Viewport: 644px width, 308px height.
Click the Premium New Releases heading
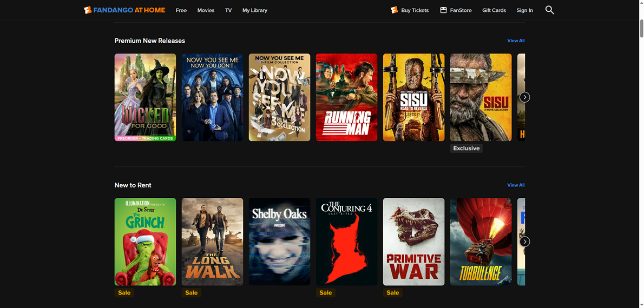[149, 41]
